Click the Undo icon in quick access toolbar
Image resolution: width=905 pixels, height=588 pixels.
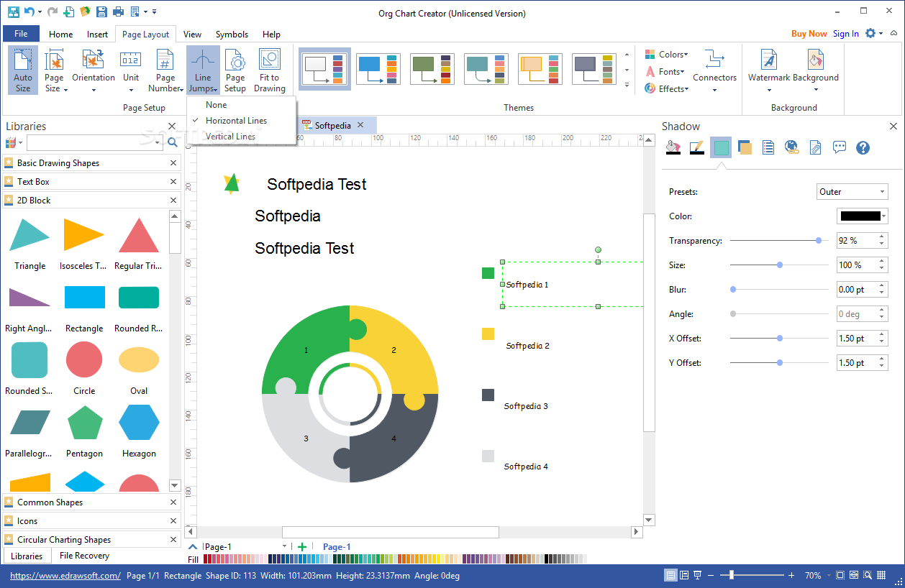(29, 12)
